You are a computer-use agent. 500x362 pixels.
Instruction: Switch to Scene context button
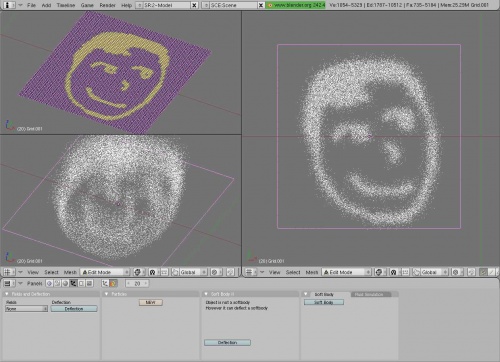[x=89, y=284]
